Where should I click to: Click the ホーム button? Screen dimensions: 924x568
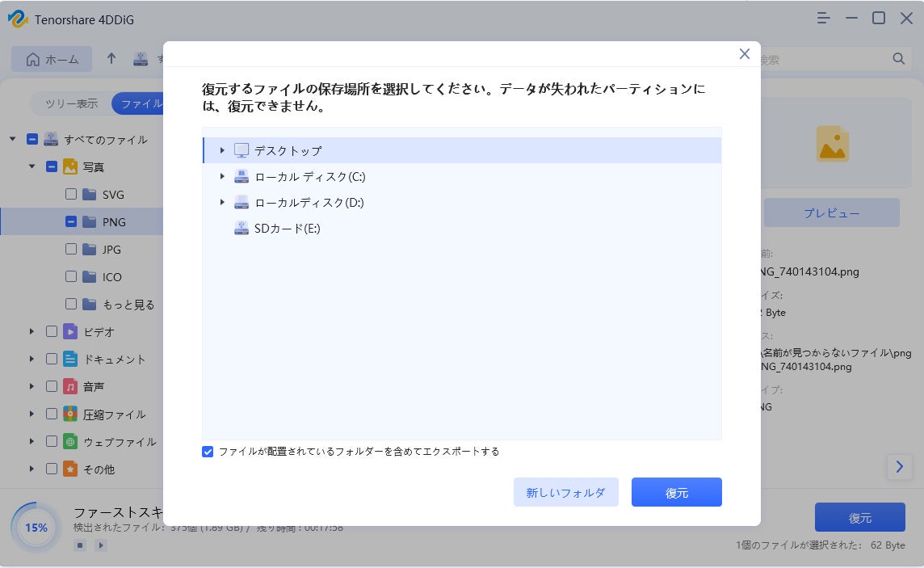point(52,59)
